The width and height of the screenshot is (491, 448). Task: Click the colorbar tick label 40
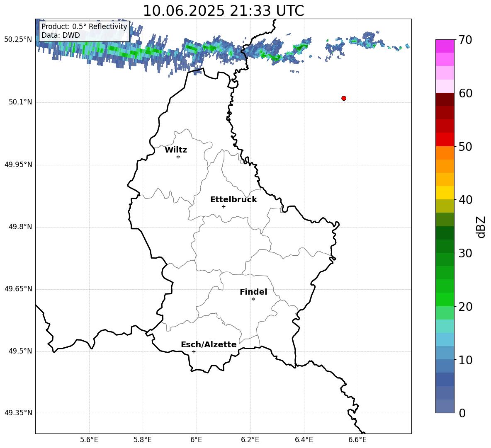pos(465,200)
